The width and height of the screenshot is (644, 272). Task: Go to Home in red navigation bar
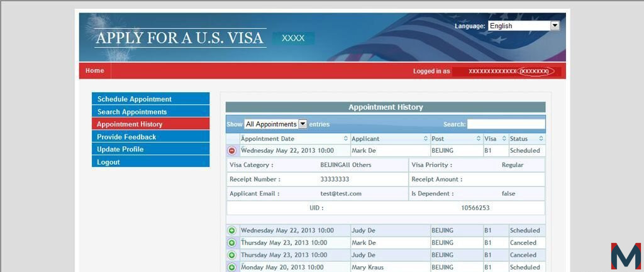95,70
